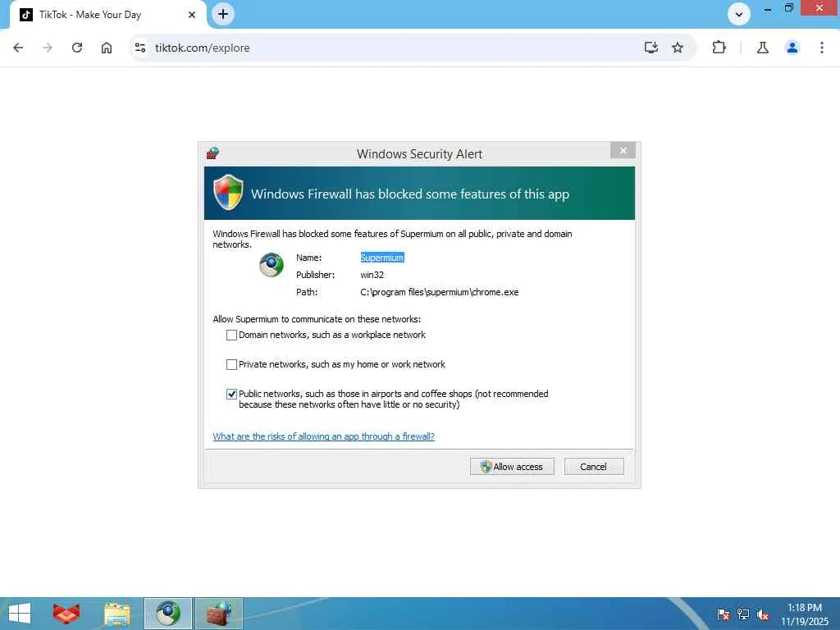Switch to the TikTok - Make Your Day tab

point(107,15)
